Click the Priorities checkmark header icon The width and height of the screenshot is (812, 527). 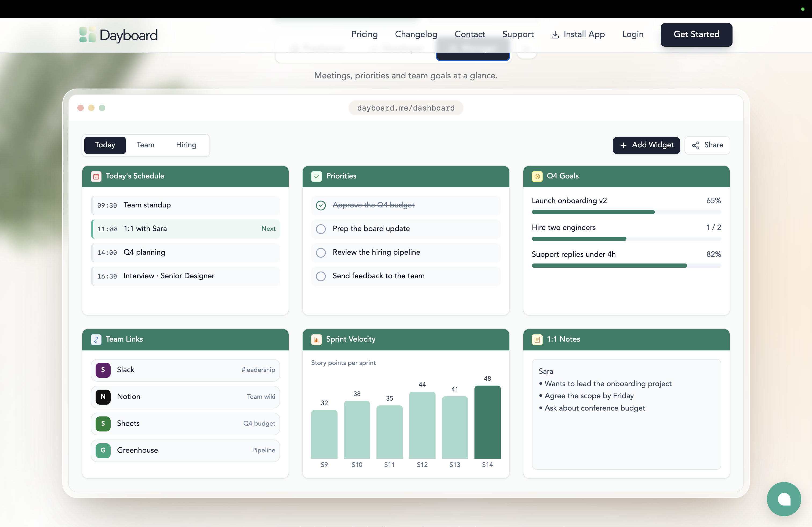316,176
